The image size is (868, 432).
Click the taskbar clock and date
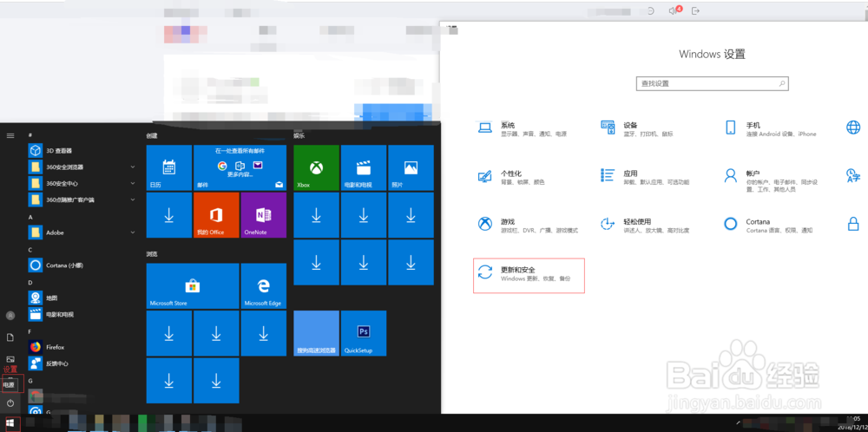(x=853, y=423)
